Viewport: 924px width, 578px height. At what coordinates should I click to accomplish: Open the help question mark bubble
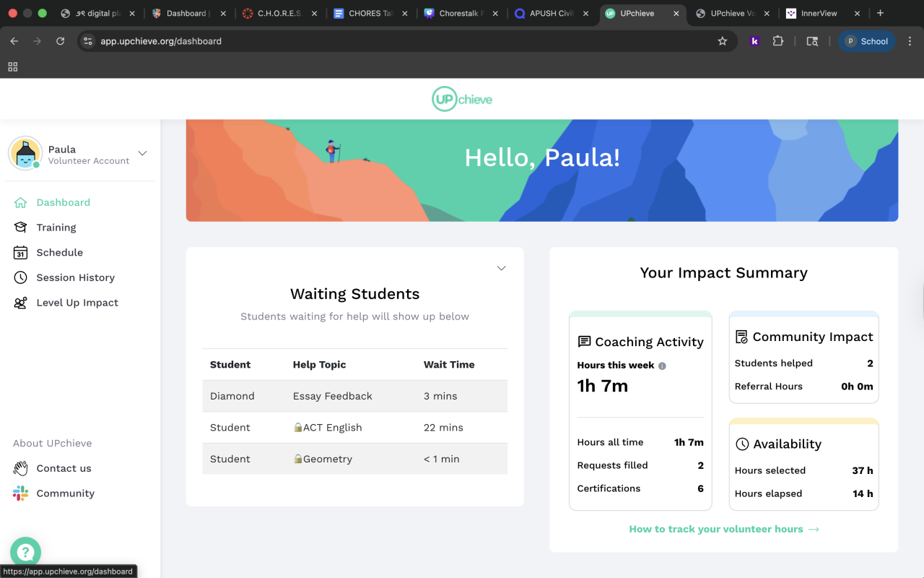click(25, 553)
